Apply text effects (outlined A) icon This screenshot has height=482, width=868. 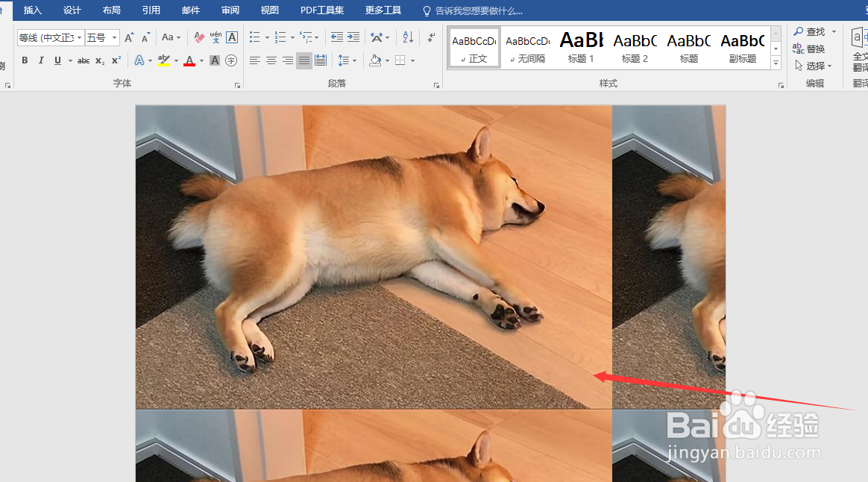coord(139,60)
